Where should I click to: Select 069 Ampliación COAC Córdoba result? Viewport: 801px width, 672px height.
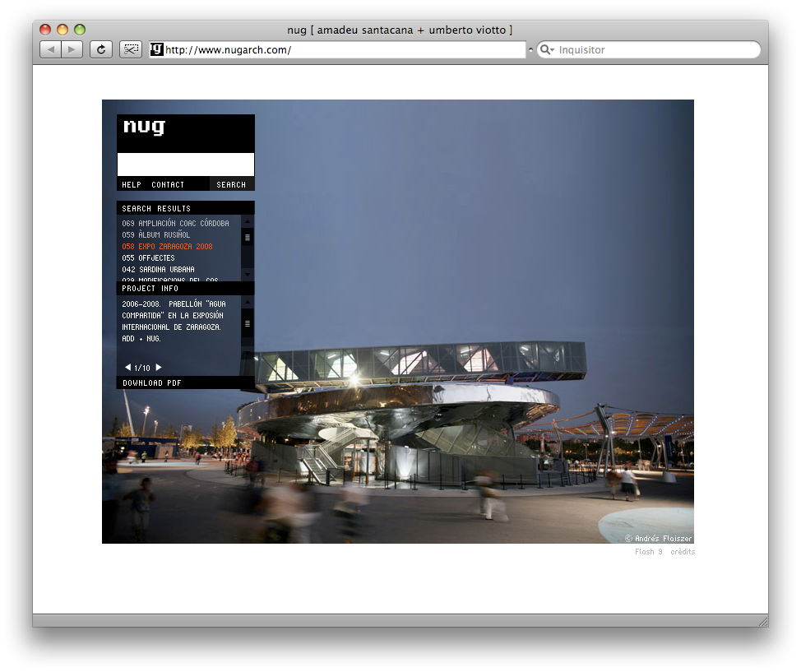175,224
